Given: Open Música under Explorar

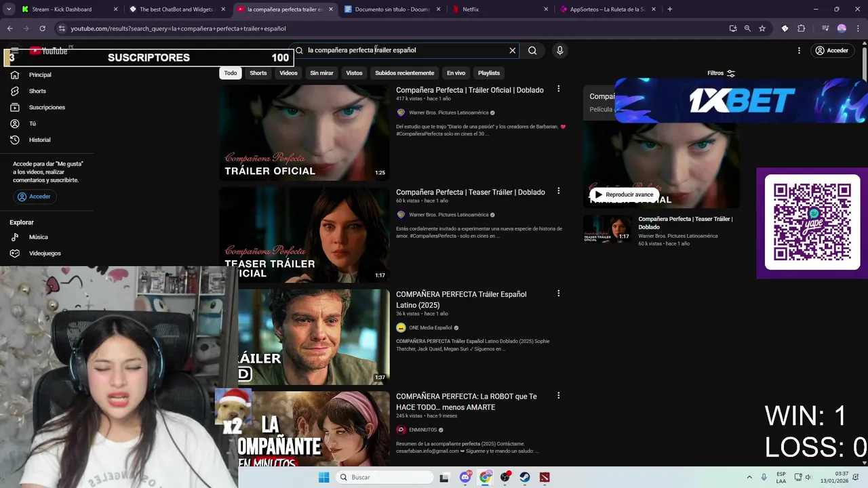Looking at the screenshot, I should (x=38, y=237).
